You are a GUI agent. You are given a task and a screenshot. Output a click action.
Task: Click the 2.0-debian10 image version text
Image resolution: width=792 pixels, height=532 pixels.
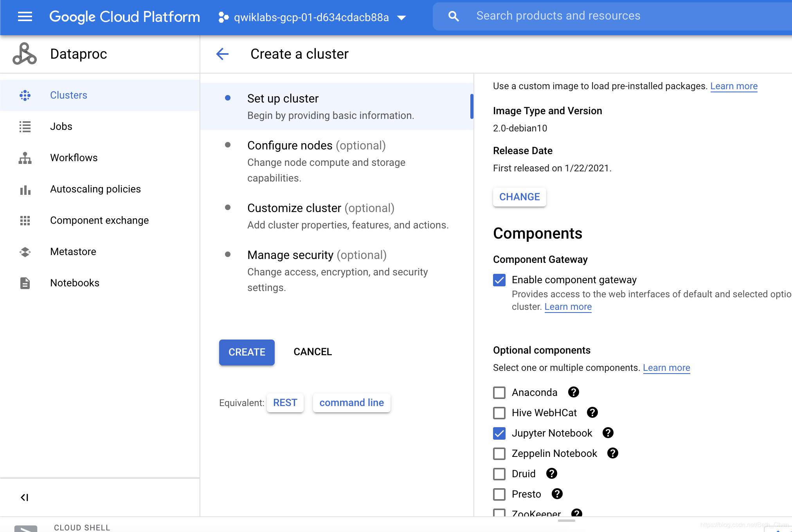[520, 128]
